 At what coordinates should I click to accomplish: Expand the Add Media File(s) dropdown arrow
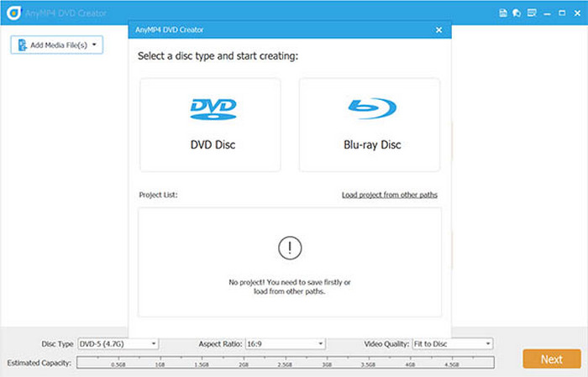(x=94, y=45)
